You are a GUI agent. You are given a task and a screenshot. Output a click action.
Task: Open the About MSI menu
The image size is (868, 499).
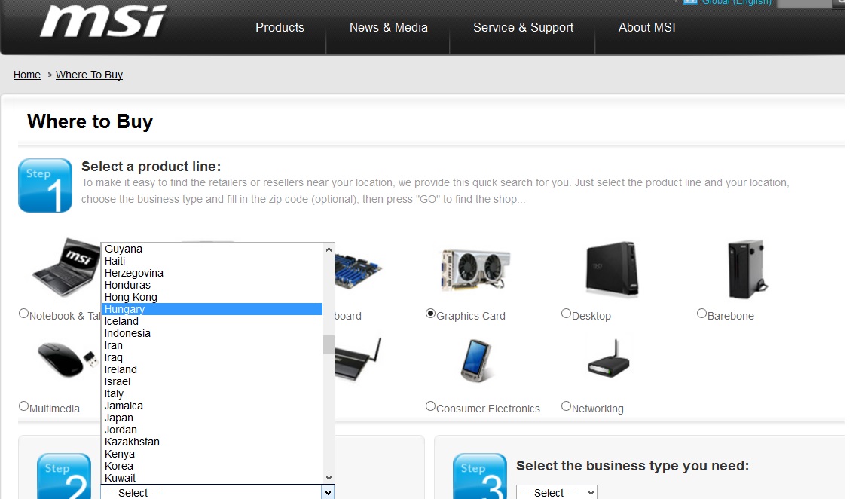pos(646,28)
